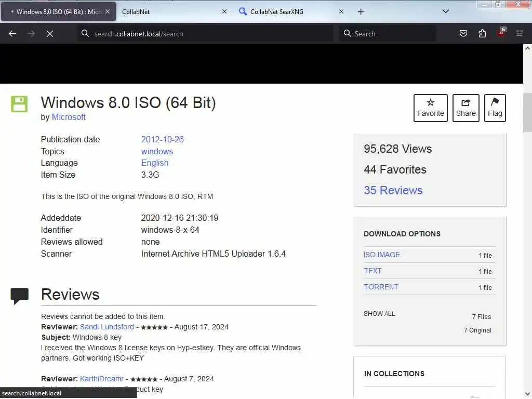Open the English language link
Viewport: 532px width, 399px height.
155,163
